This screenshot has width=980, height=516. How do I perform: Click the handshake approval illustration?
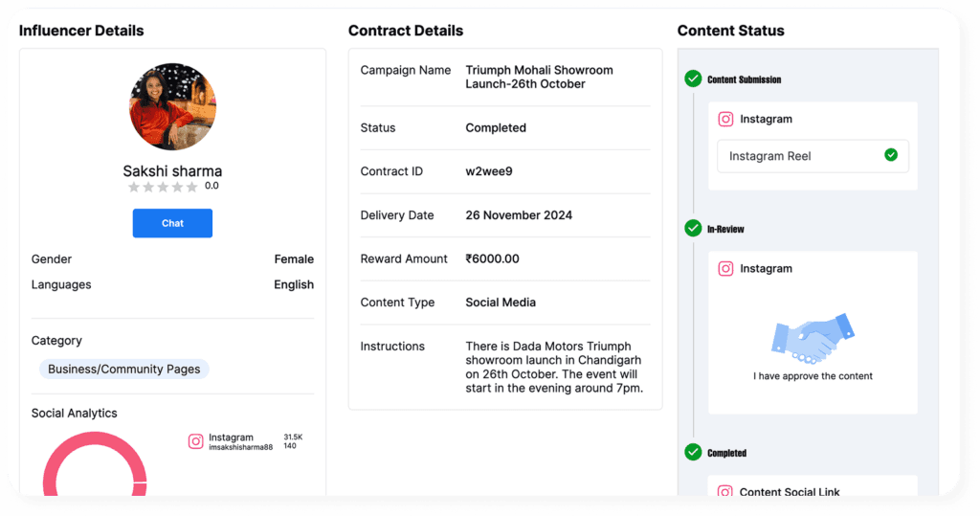[813, 337]
